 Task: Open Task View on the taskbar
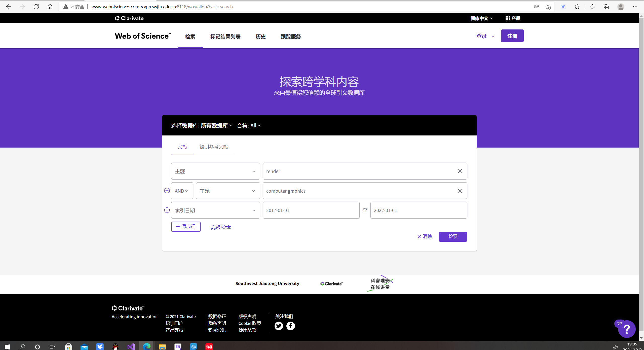pos(52,346)
